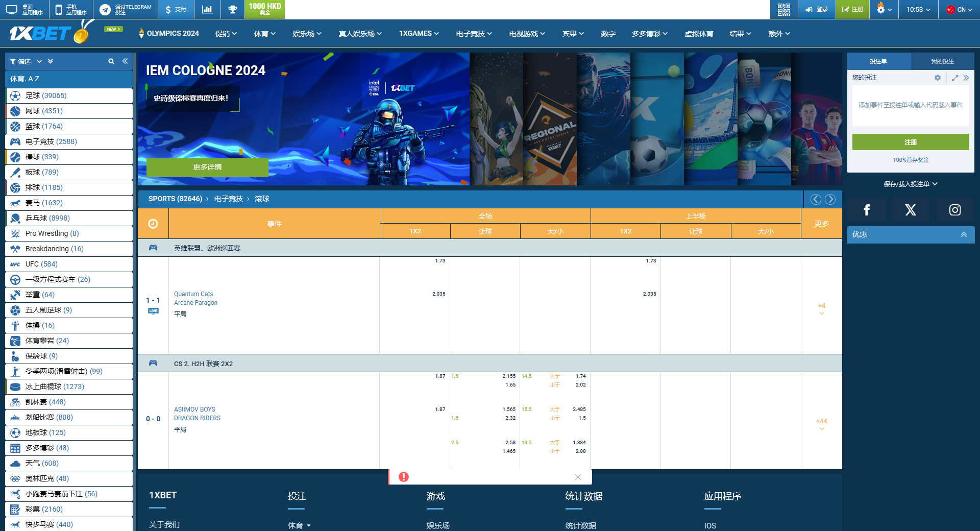Click the REGIONAL banner thumbnail
Screen dimensions: 980x531
(550, 119)
